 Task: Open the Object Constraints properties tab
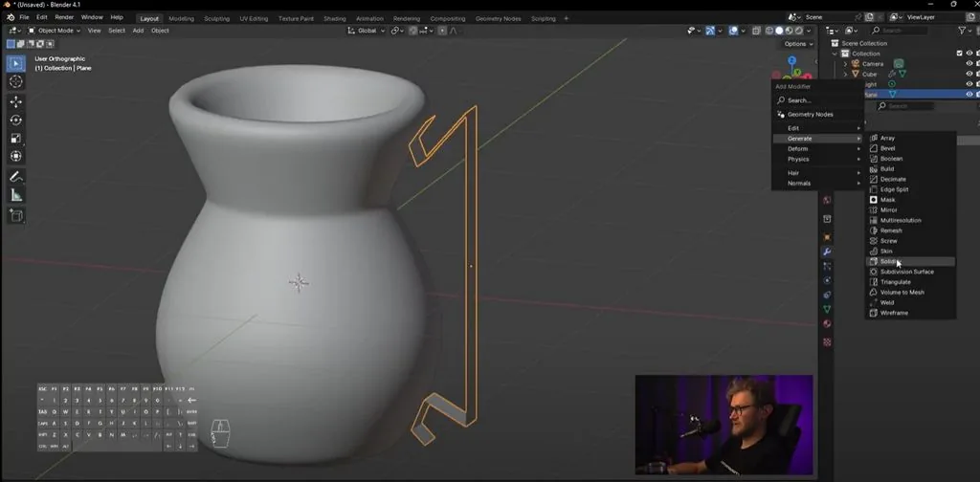click(x=827, y=295)
